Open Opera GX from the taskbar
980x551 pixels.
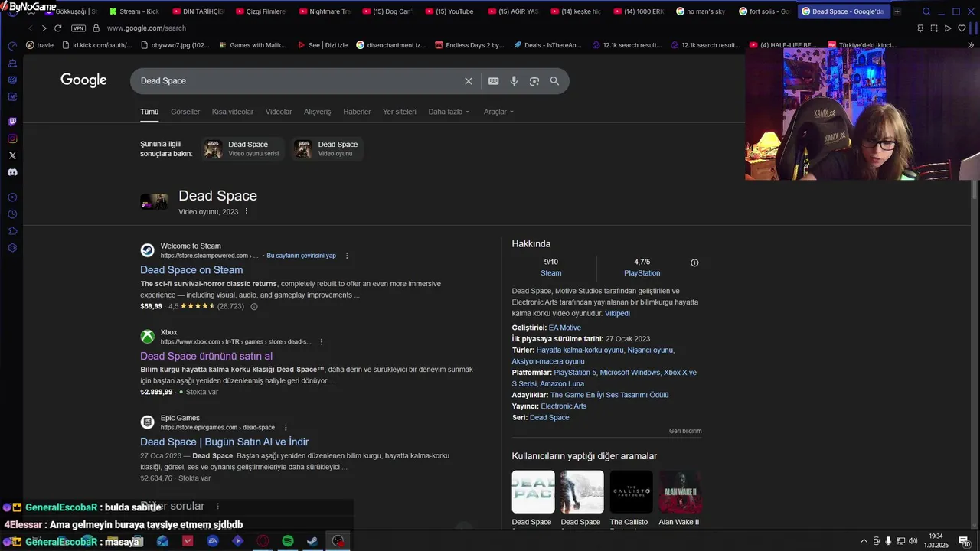[263, 541]
